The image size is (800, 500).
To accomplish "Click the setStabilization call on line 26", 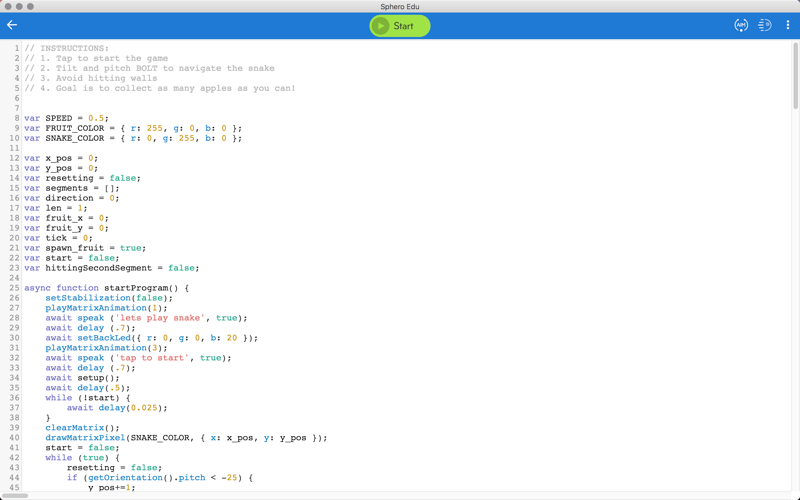I will [88, 298].
